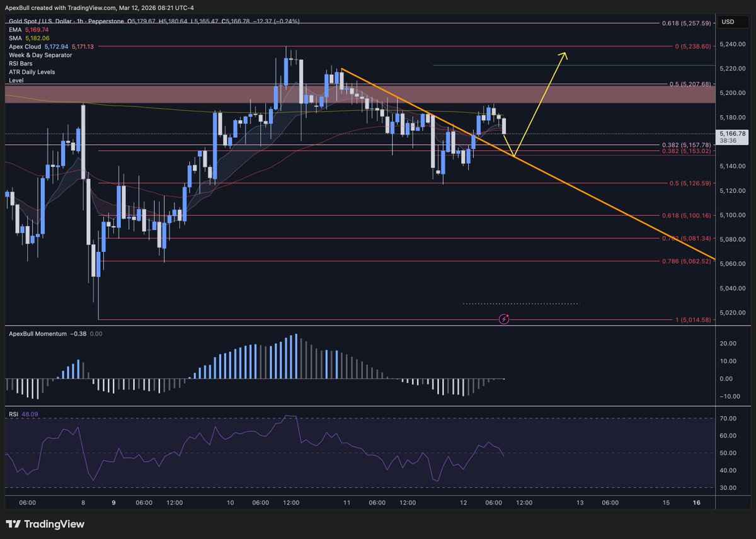Click the RSI pane label

14,413
